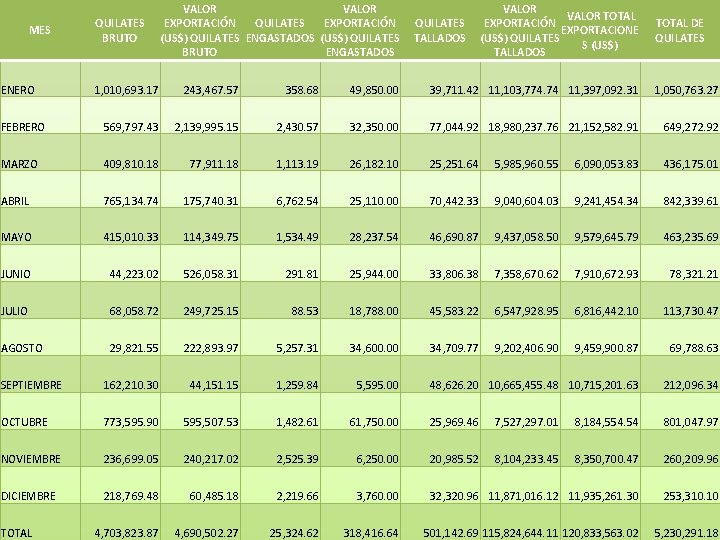Image resolution: width=720 pixels, height=540 pixels.
Task: Select cell value 29,821.55
Action: click(134, 348)
